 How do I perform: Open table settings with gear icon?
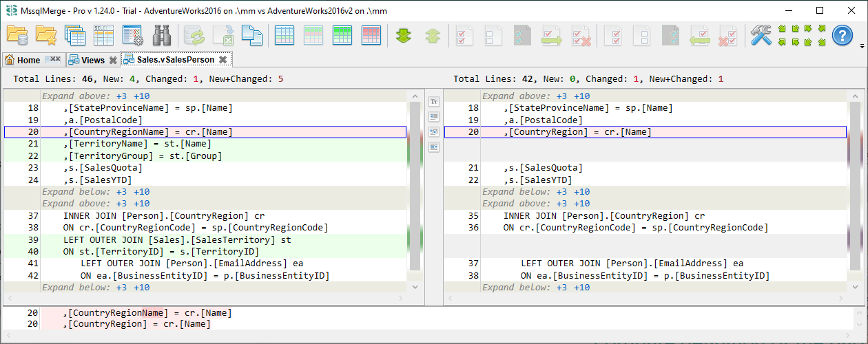pyautogui.click(x=132, y=35)
